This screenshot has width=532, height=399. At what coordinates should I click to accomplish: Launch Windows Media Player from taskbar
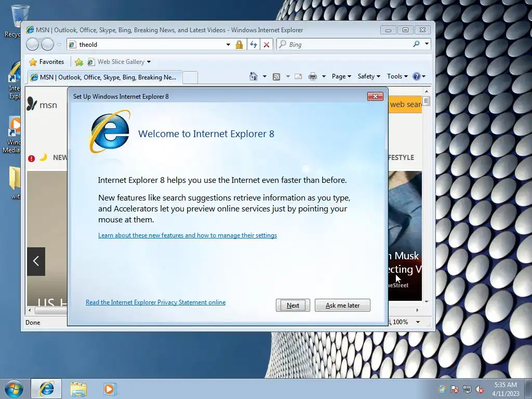[109, 389]
